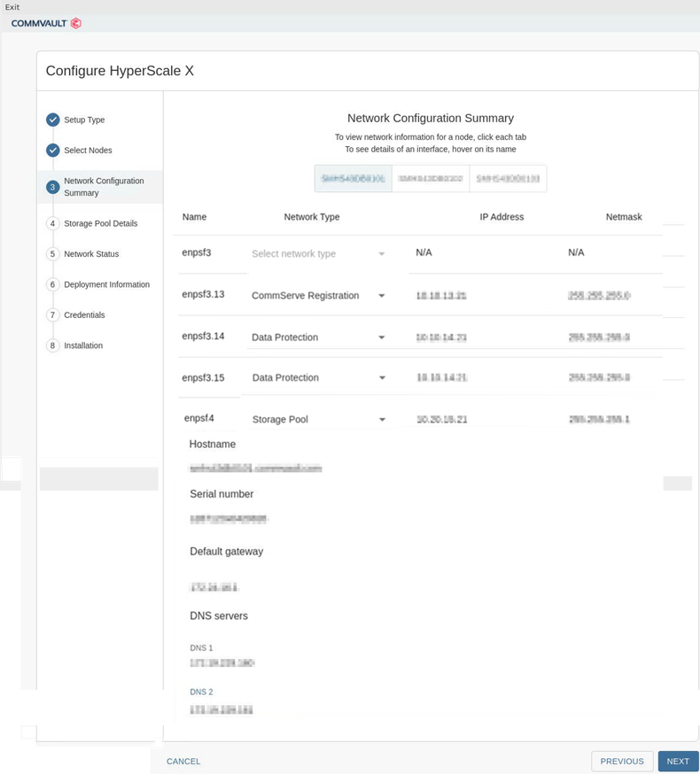
Task: Click the step 6 Deployment Information icon
Action: click(53, 285)
